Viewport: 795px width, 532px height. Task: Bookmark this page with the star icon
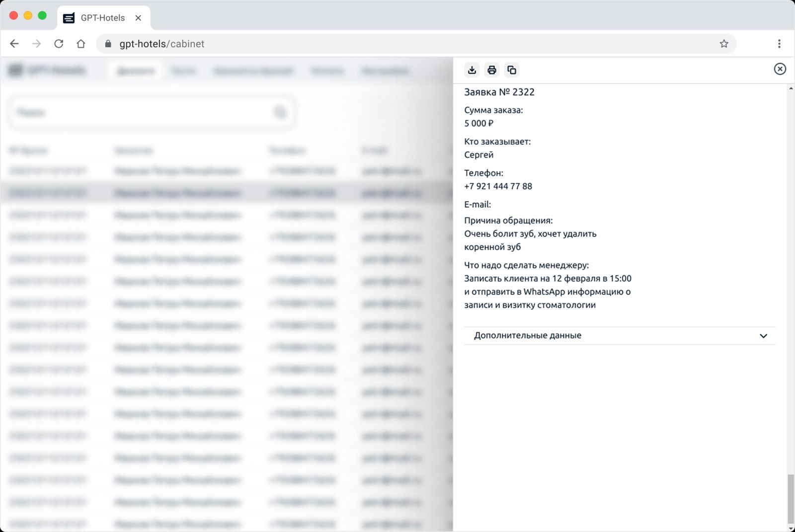[x=724, y=44]
